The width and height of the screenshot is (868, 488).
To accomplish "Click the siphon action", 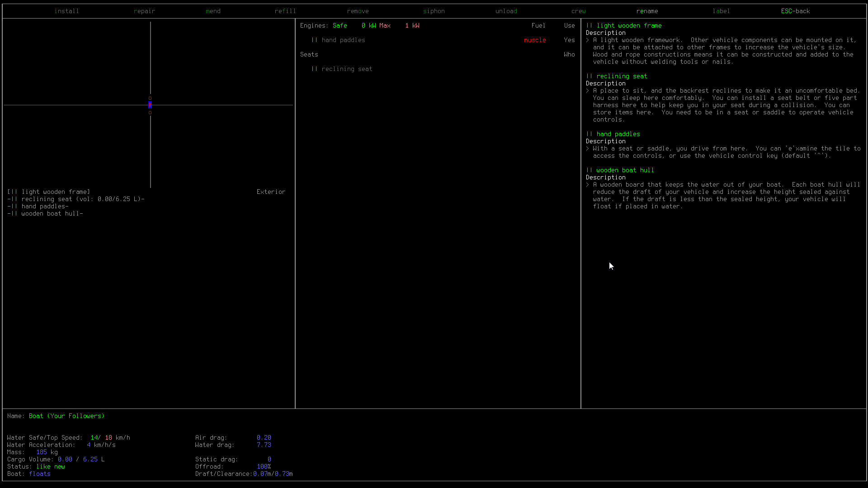I will pyautogui.click(x=434, y=11).
